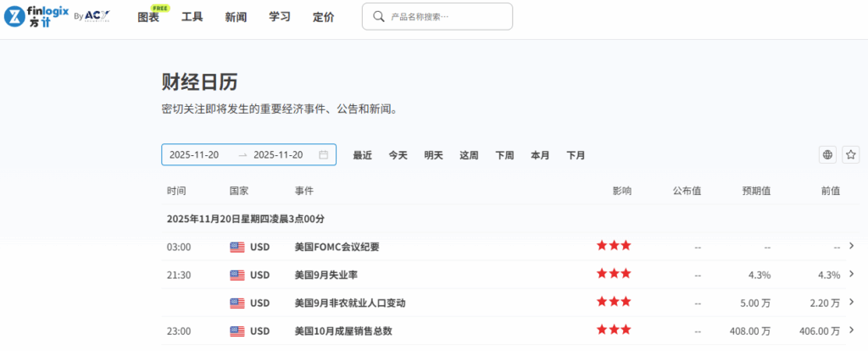
Task: Open the 工具 menu item
Action: (x=192, y=17)
